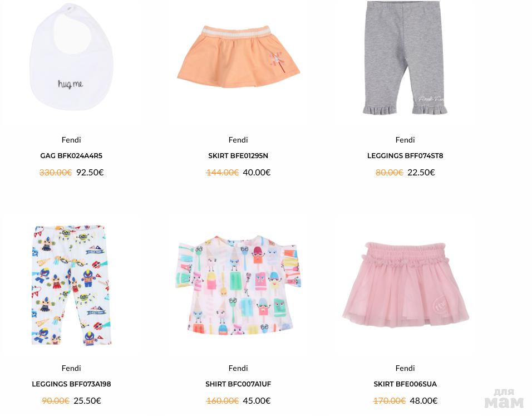Click GAG BFK024A4R5 product title
This screenshot has width=532, height=416.
coord(71,156)
